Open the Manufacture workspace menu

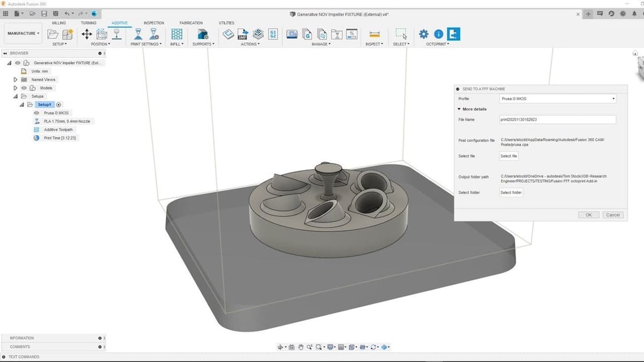(x=23, y=33)
